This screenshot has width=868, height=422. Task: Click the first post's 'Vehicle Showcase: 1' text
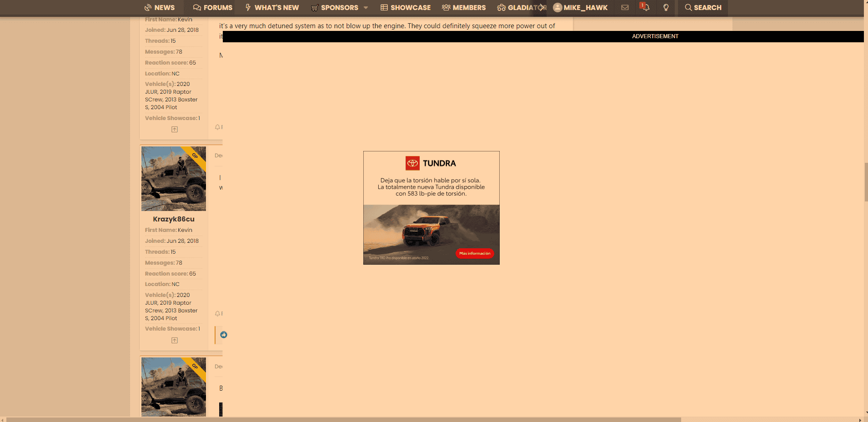172,118
